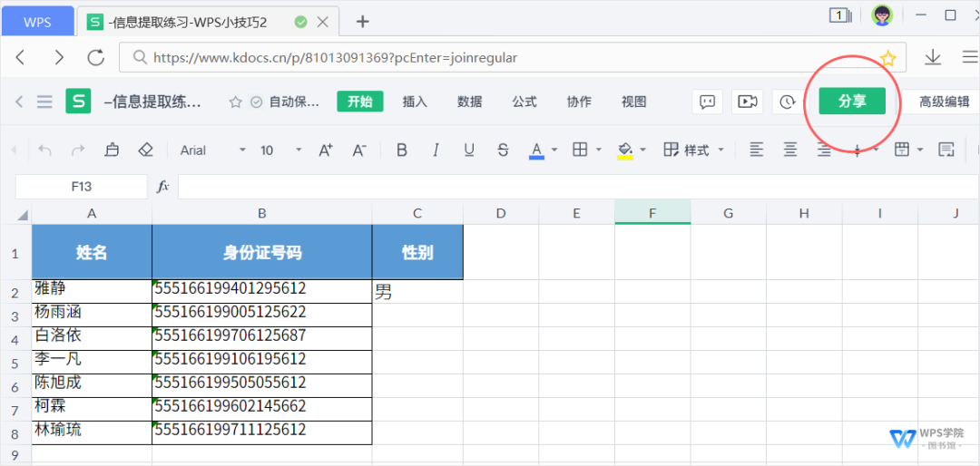Switch to the 插入 tab
The width and height of the screenshot is (980, 466).
pyautogui.click(x=415, y=102)
